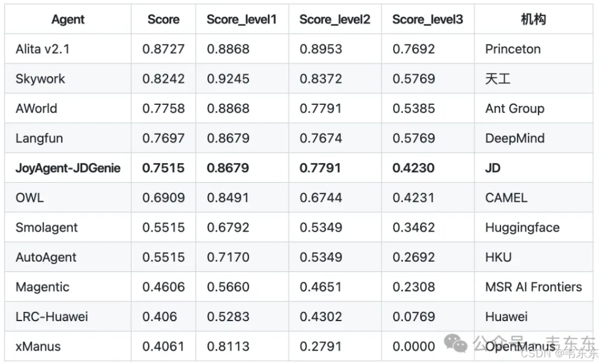601x364 pixels.
Task: Click the "Score" column header
Action: pos(163,20)
